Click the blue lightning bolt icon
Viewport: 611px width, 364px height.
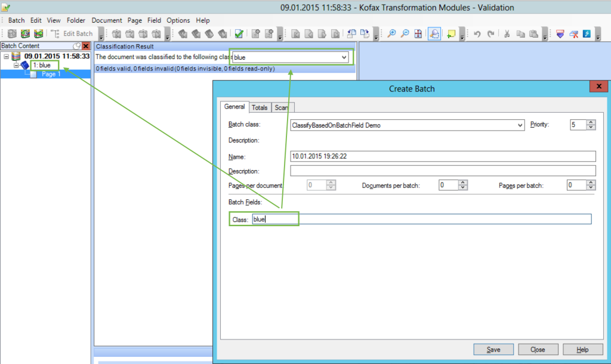(x=587, y=34)
